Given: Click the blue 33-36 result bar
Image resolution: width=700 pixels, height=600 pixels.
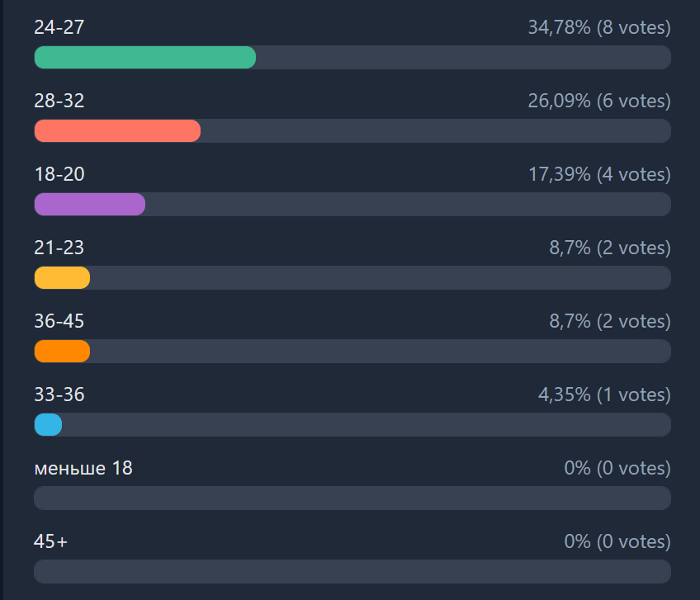Looking at the screenshot, I should 48,425.
